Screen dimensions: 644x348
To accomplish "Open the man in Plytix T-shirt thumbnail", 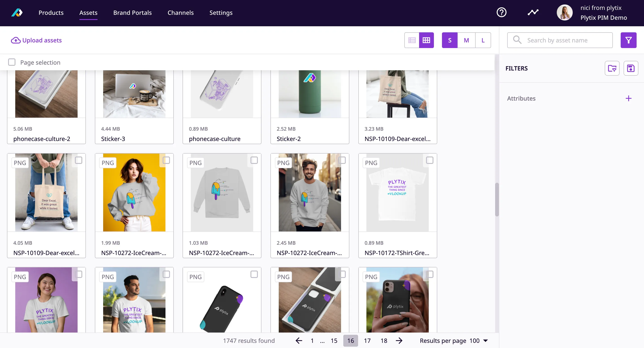I will click(134, 300).
